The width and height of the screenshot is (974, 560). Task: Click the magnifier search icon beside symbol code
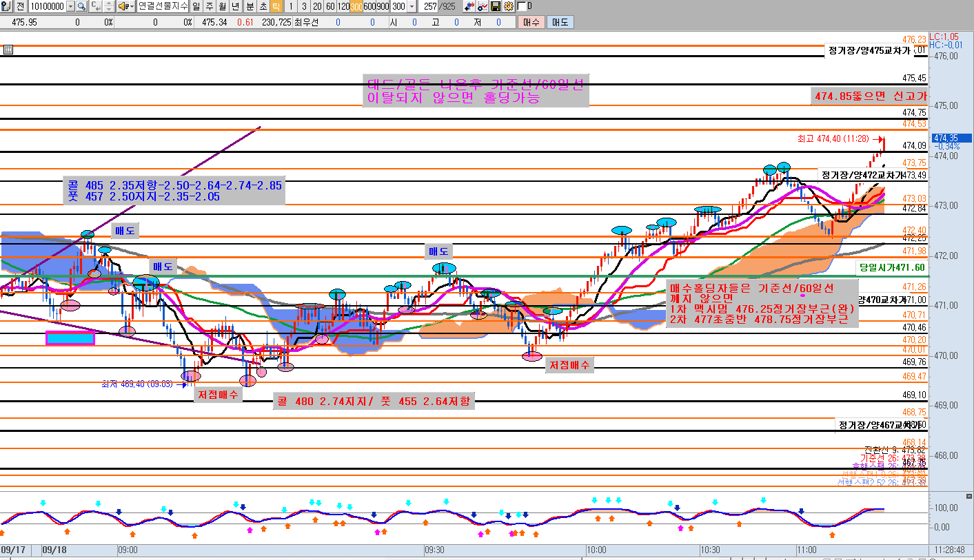81,6
